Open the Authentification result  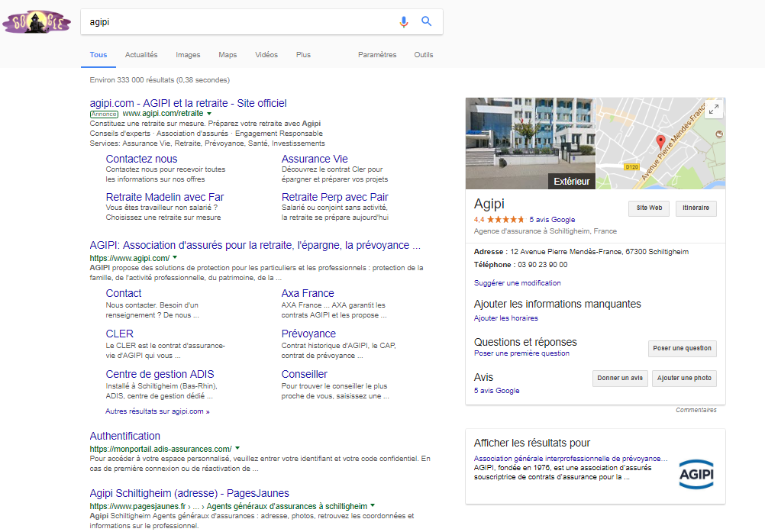pyautogui.click(x=125, y=436)
